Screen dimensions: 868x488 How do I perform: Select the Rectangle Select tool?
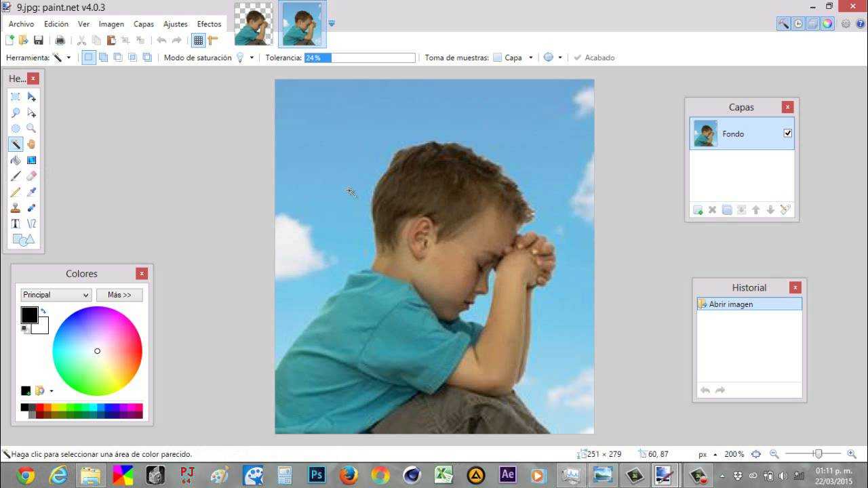point(15,97)
